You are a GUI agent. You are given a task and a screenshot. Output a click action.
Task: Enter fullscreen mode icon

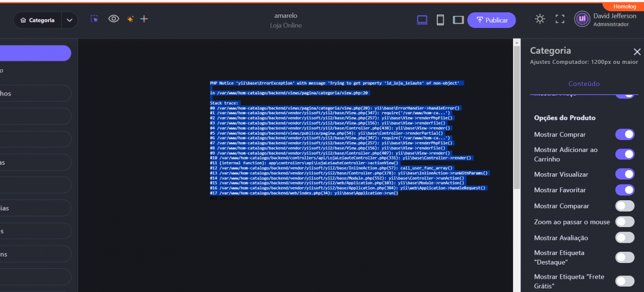click(560, 19)
